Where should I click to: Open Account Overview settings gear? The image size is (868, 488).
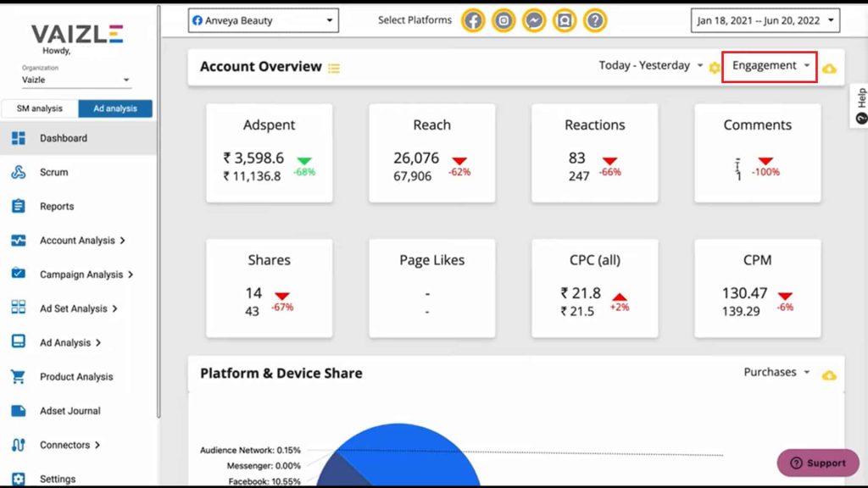coord(715,68)
